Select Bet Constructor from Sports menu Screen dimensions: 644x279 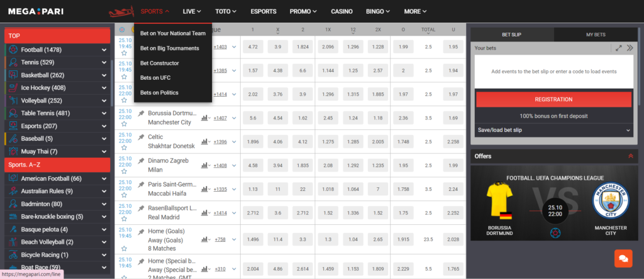(x=160, y=63)
